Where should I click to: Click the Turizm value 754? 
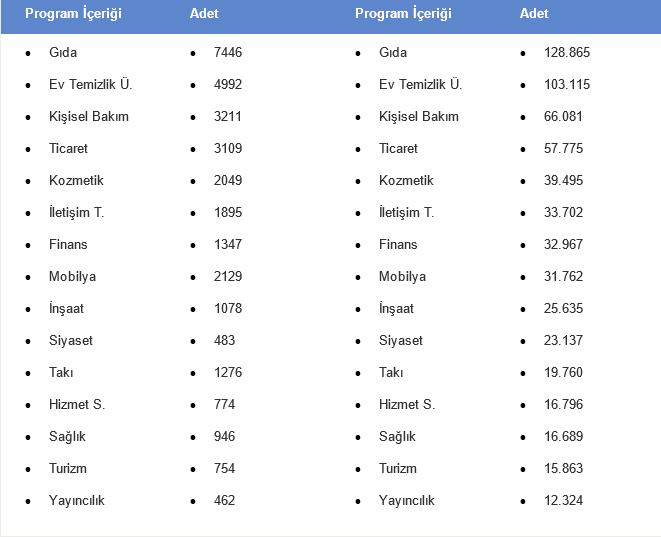pyautogui.click(x=224, y=468)
